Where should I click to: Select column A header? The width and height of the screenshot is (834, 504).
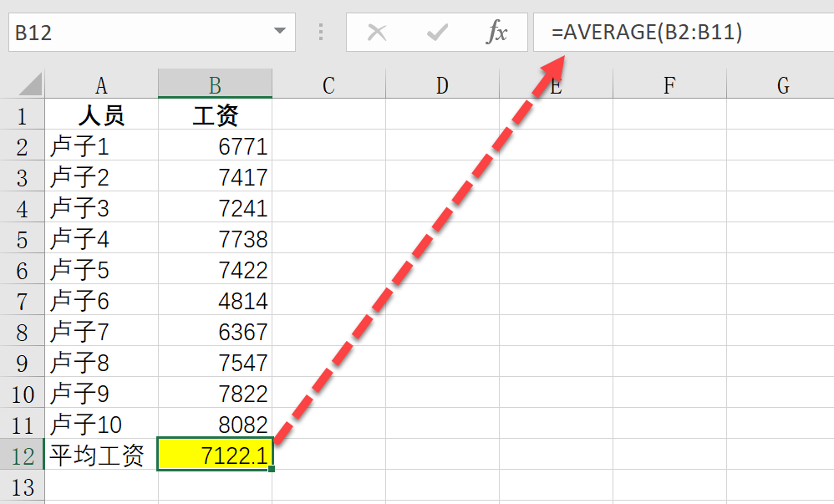pos(101,84)
